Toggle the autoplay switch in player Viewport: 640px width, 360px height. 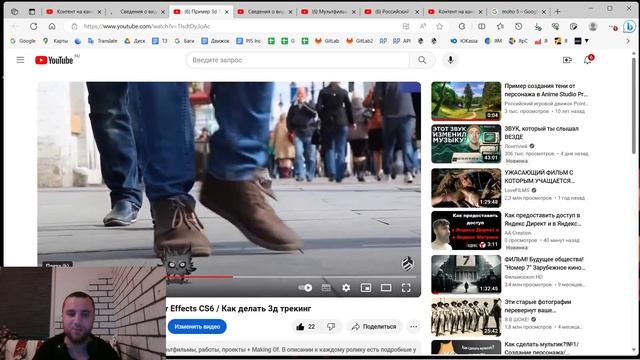pyautogui.click(x=305, y=288)
